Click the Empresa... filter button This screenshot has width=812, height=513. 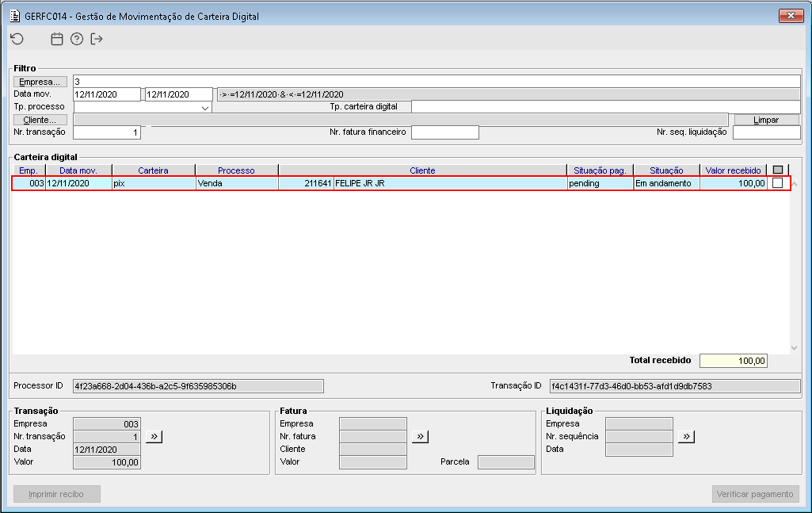click(x=40, y=82)
